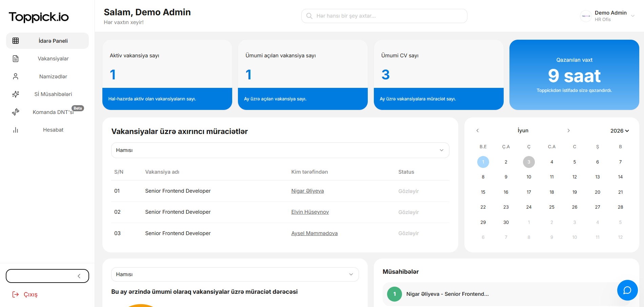The width and height of the screenshot is (644, 307).
Task: Open the 2026 year selector
Action: (620, 131)
